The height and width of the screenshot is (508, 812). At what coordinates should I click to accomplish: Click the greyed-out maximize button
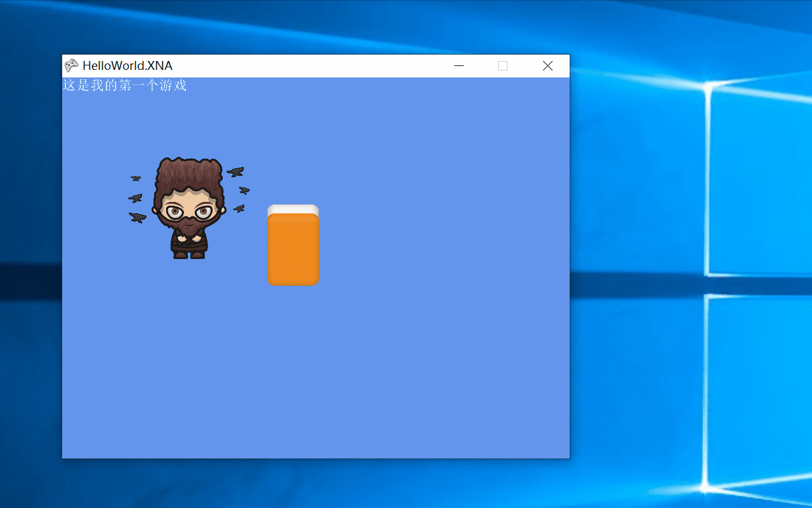tap(502, 65)
